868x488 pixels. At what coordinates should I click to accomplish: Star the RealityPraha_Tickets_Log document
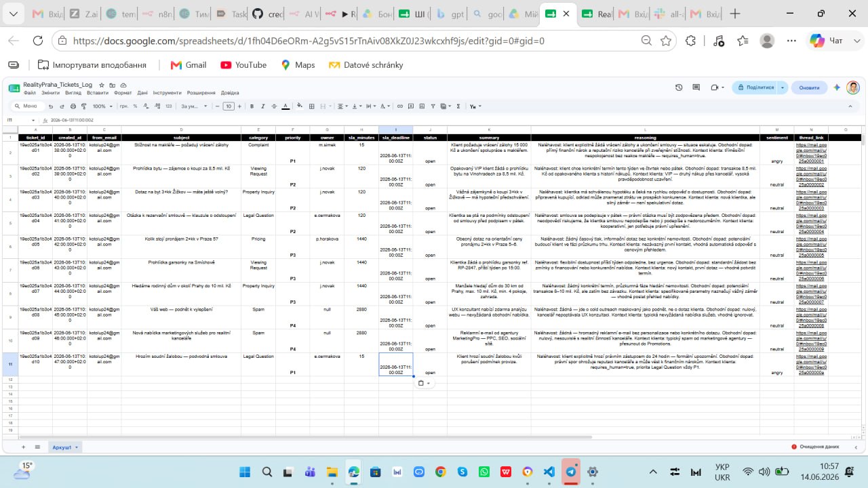(x=102, y=85)
